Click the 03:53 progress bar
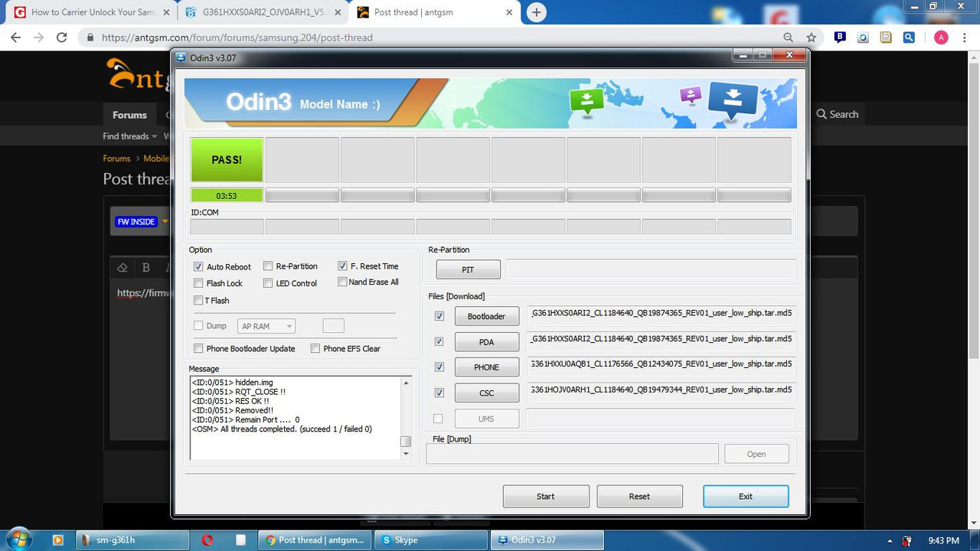The width and height of the screenshot is (980, 551). coord(227,195)
